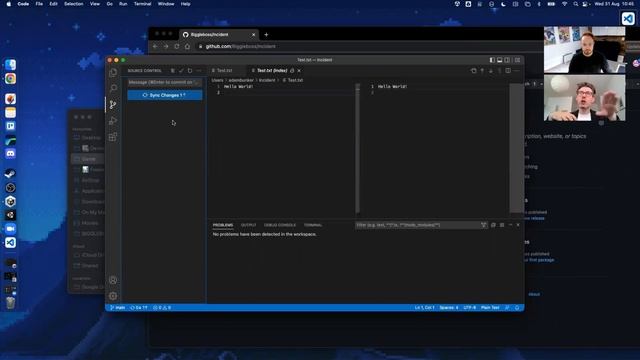640x360 pixels.
Task: Click the Open File icon in editor toolbar
Action: click(x=473, y=71)
